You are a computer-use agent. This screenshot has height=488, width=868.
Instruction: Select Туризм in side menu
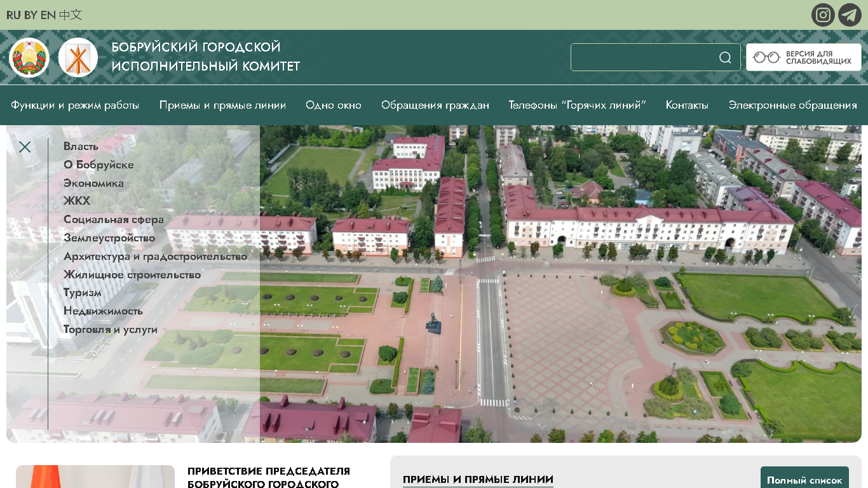[x=83, y=293]
